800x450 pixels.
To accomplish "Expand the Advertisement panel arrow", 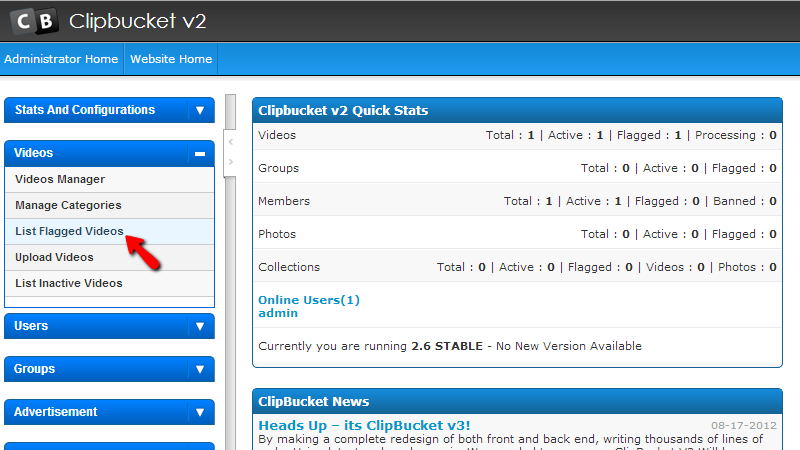I will pos(200,412).
